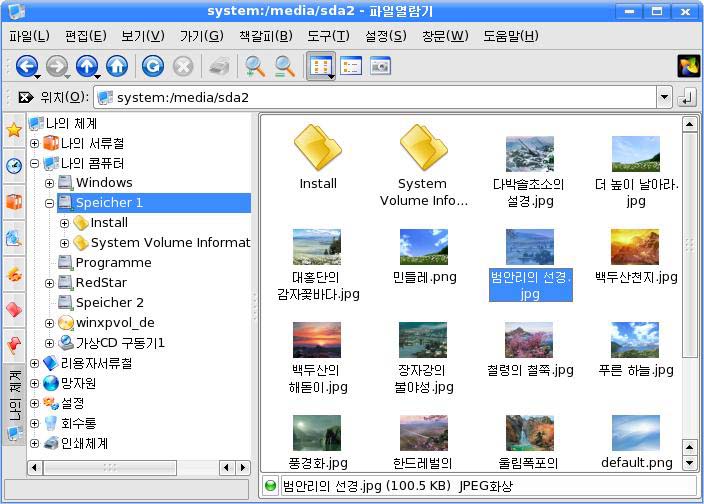Viewport: 704px width, 504px height.
Task: Click the Print toolbar icon
Action: [219, 67]
